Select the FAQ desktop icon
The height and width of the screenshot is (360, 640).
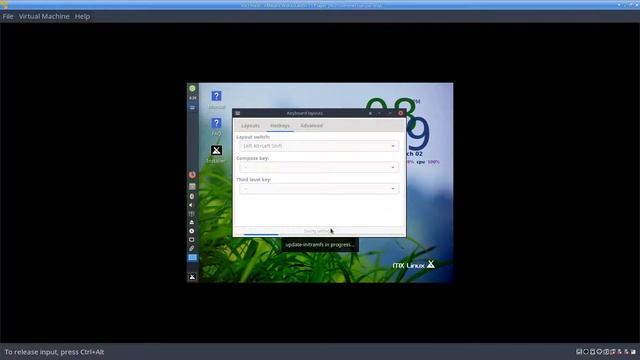pyautogui.click(x=216, y=127)
